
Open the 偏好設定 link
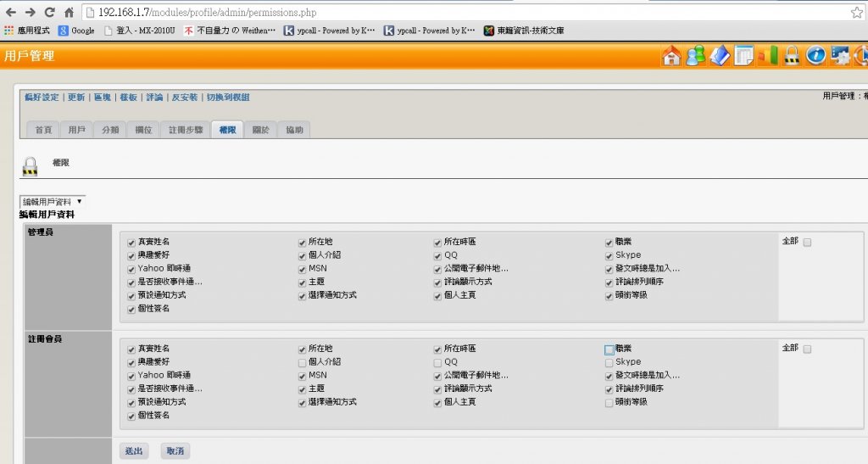42,98
